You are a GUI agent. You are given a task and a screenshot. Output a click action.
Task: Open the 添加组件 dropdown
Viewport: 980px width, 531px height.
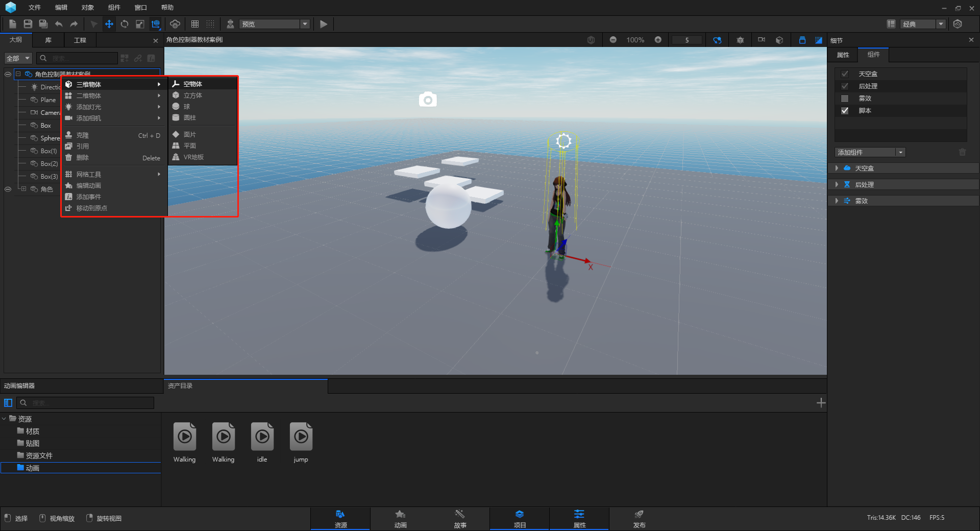[870, 152]
